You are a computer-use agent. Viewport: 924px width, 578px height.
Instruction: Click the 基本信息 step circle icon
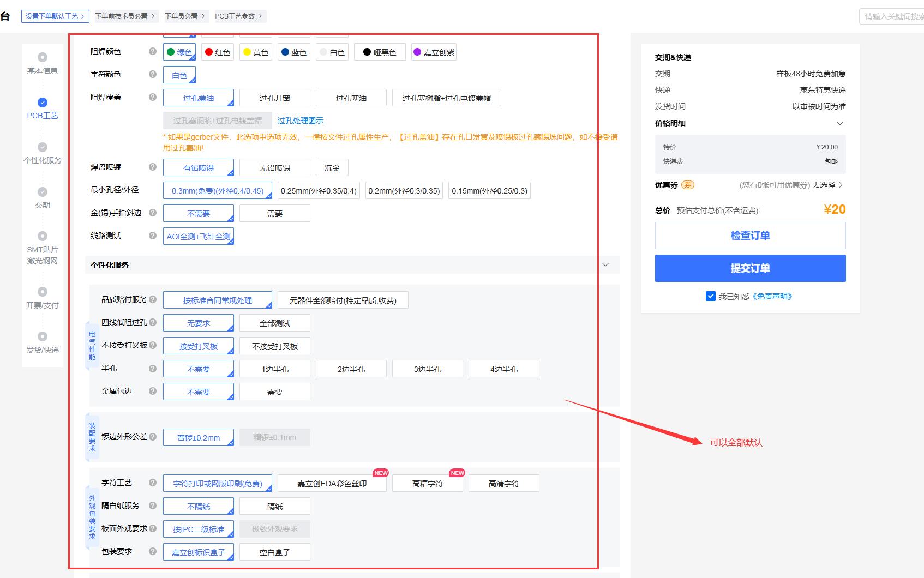coord(43,57)
